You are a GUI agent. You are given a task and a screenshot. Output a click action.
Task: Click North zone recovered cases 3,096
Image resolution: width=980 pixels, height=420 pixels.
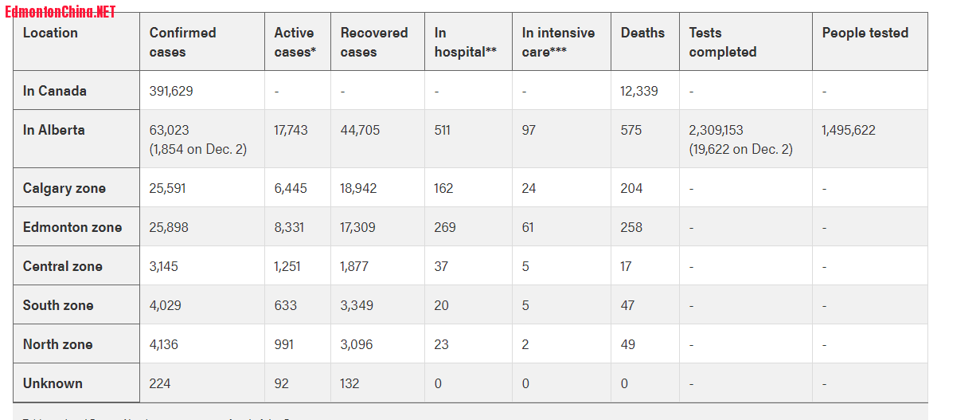coord(357,344)
